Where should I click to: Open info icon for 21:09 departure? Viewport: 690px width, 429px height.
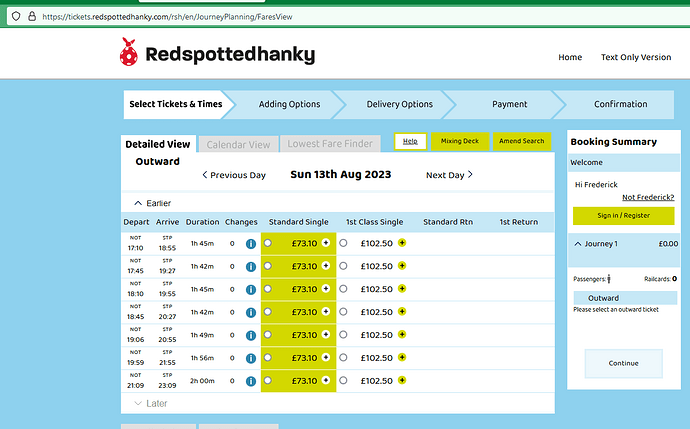pyautogui.click(x=251, y=381)
